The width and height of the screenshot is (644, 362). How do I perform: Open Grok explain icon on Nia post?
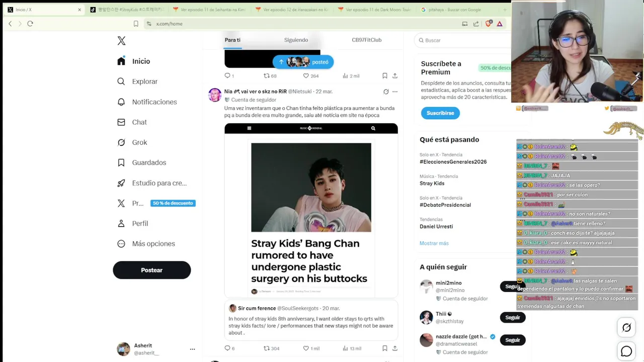click(386, 92)
